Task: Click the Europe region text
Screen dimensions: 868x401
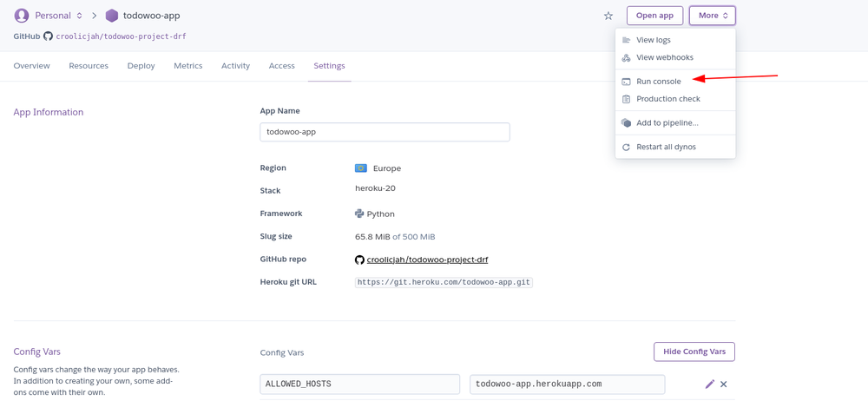Action: pyautogui.click(x=387, y=168)
